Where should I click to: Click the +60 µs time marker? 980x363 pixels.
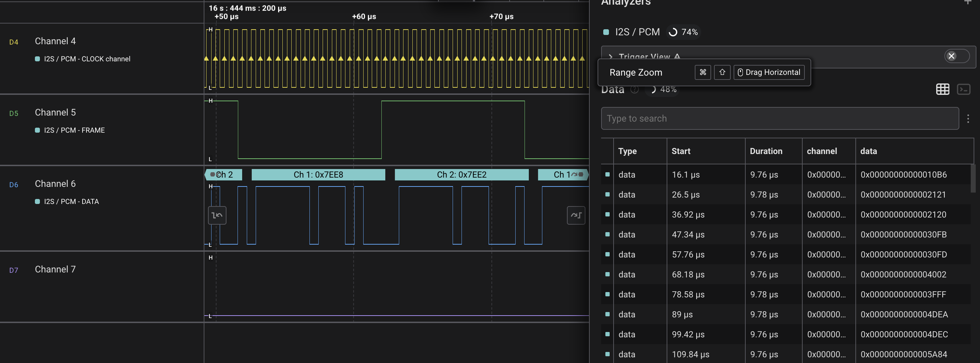pos(364,17)
